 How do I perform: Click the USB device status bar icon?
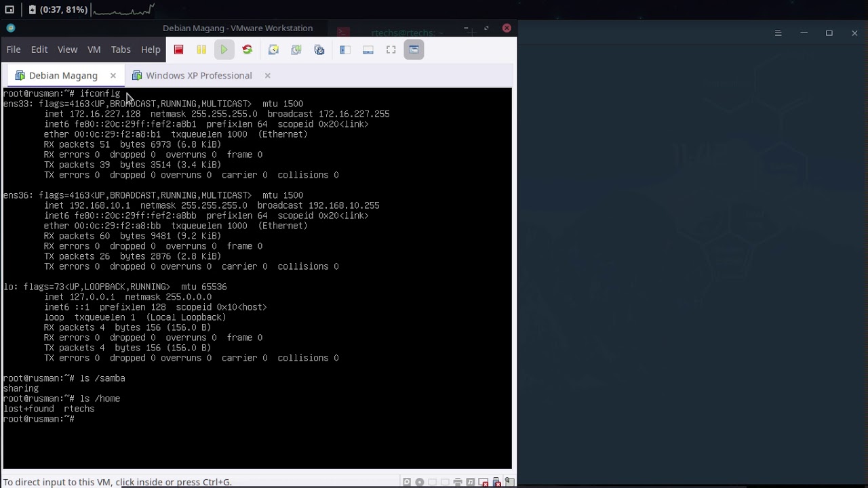point(496,482)
